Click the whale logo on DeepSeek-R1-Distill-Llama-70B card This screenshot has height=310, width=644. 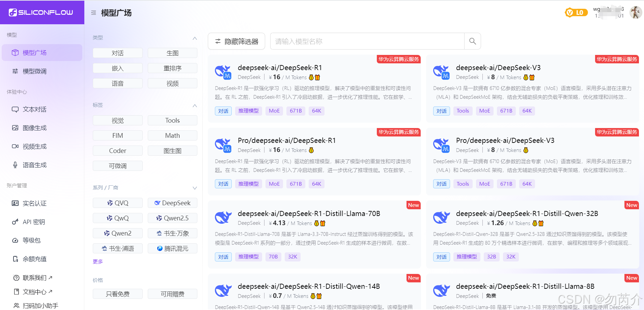(x=223, y=218)
